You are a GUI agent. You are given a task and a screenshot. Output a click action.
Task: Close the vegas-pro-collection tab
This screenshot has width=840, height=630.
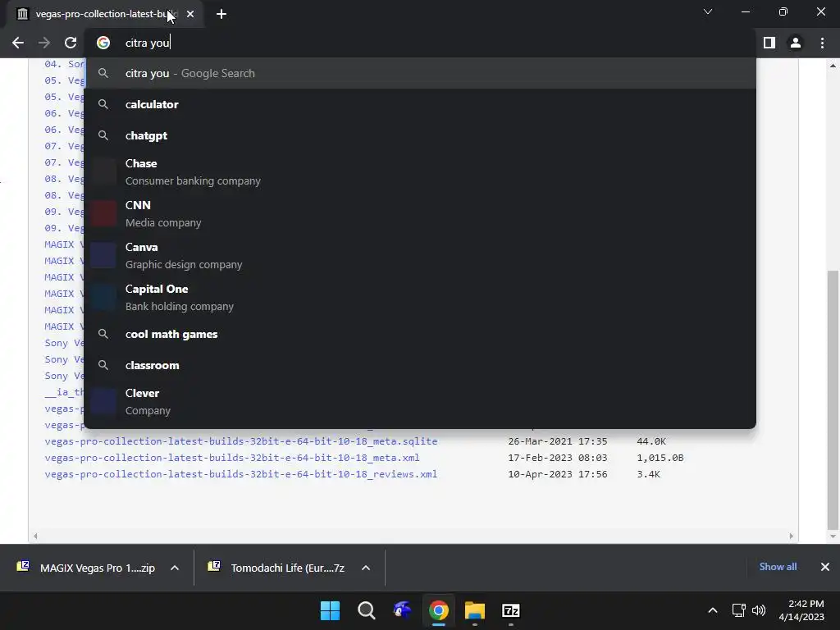[190, 14]
